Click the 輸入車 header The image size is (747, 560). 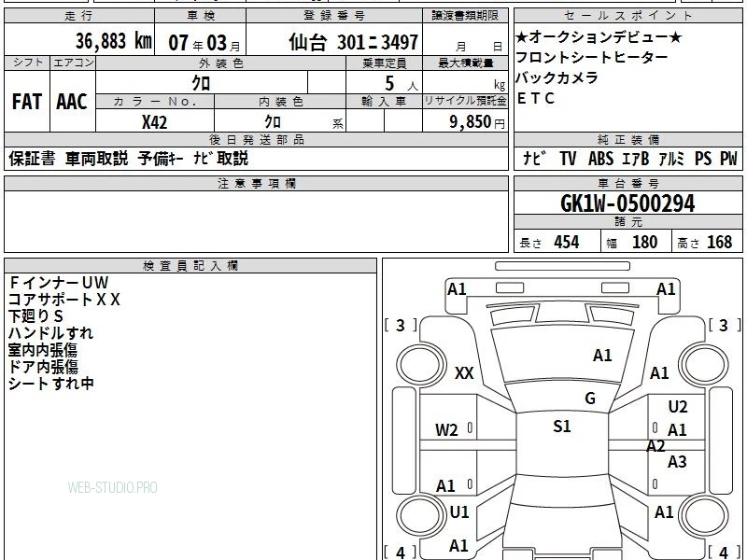point(384,102)
